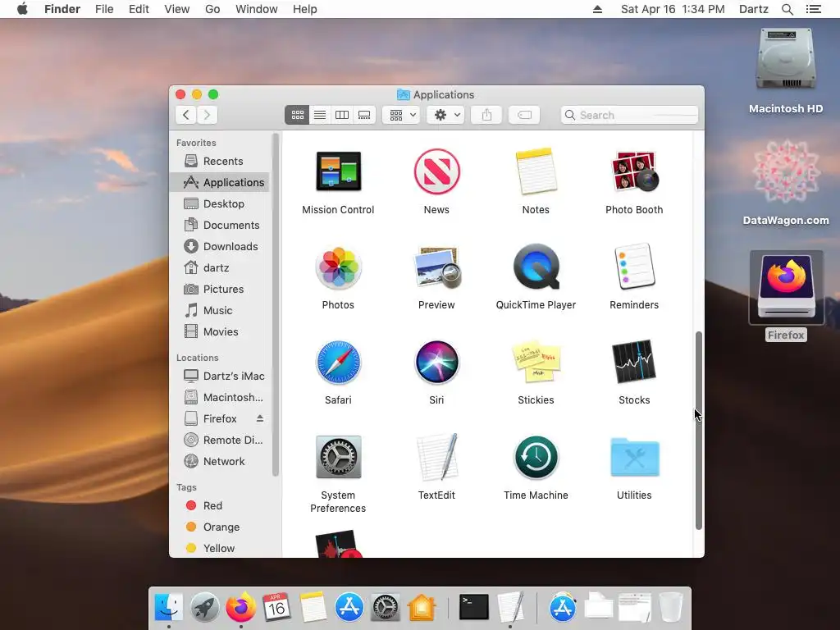Select the Stickies app icon
Viewport: 840px width, 630px height.
tap(536, 362)
